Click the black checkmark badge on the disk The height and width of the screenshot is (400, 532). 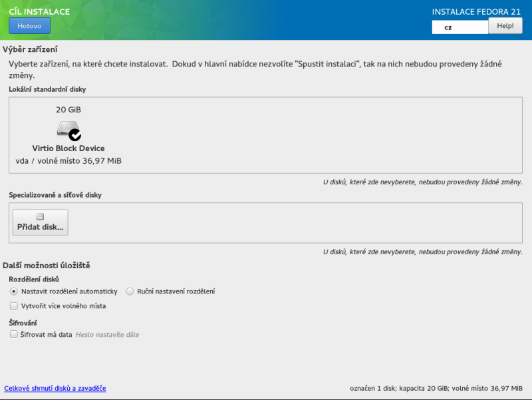[74, 134]
